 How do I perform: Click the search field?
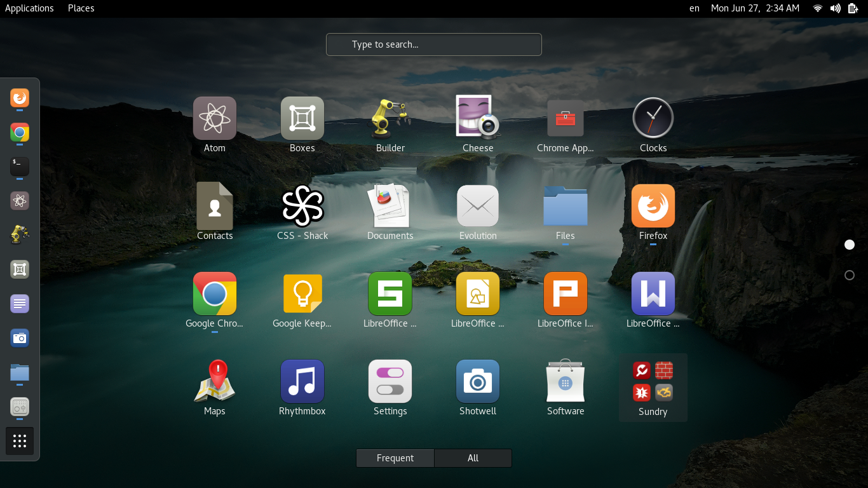point(434,44)
